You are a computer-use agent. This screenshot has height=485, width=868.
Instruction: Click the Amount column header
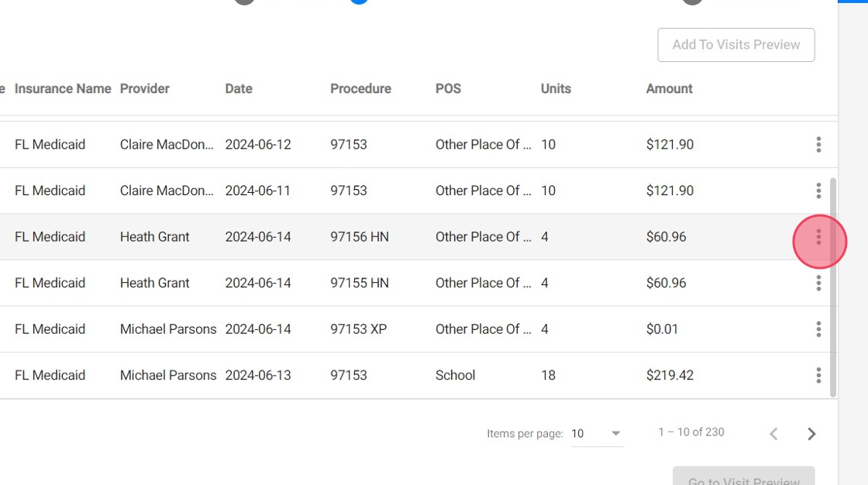[x=669, y=88]
